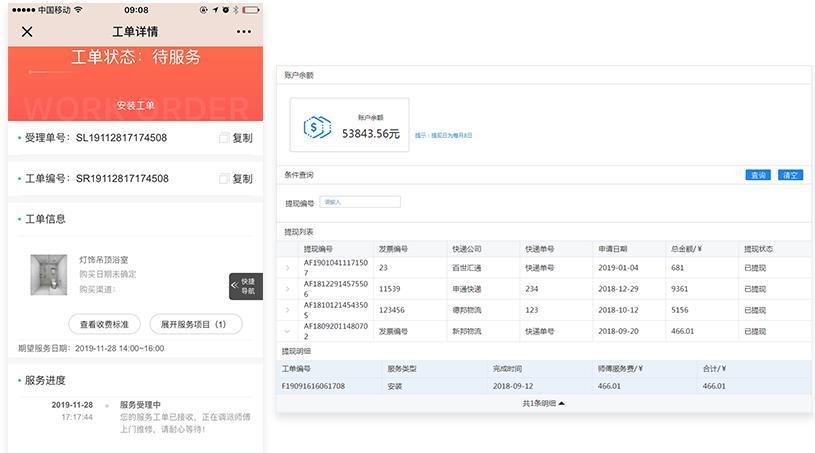Click 申请日期 column header

pos(613,249)
